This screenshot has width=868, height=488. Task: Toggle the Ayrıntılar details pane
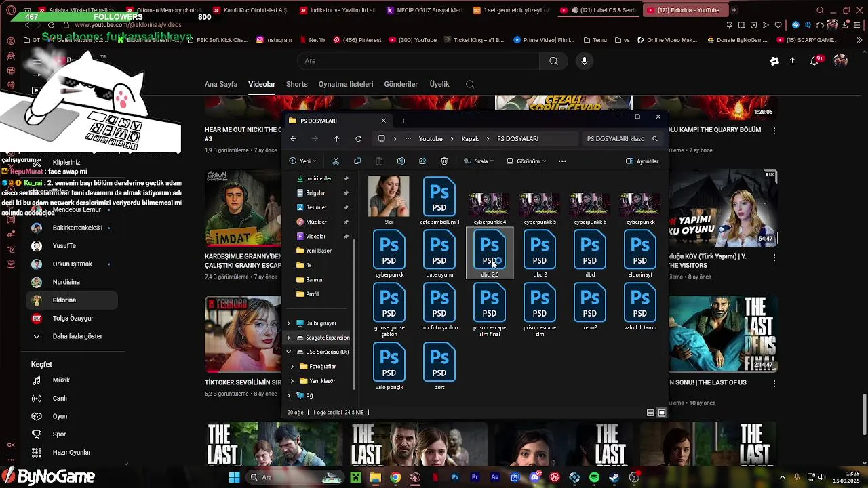click(x=642, y=161)
